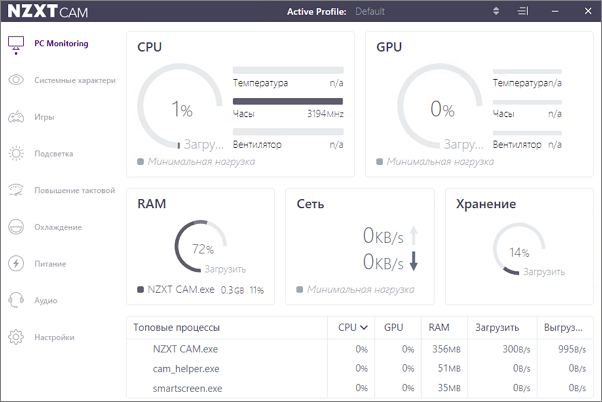The width and height of the screenshot is (602, 402).
Task: Click the lightning bolt Питание icon
Action: tap(16, 263)
